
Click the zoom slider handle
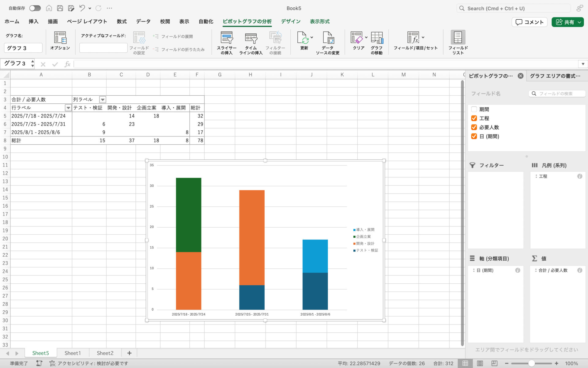[531, 363]
